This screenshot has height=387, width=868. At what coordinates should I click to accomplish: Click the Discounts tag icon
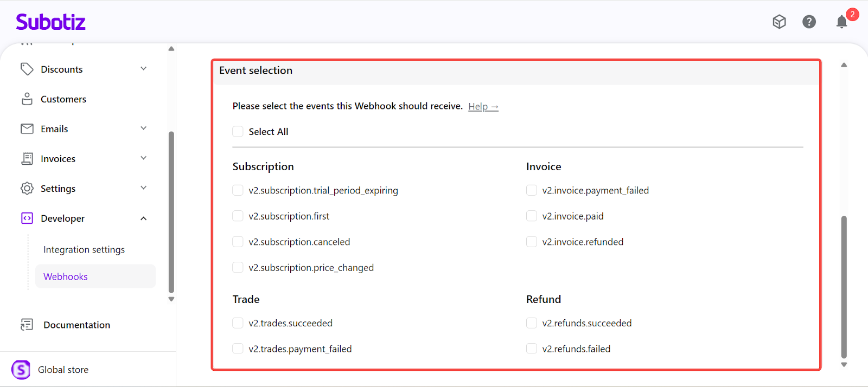pos(27,69)
